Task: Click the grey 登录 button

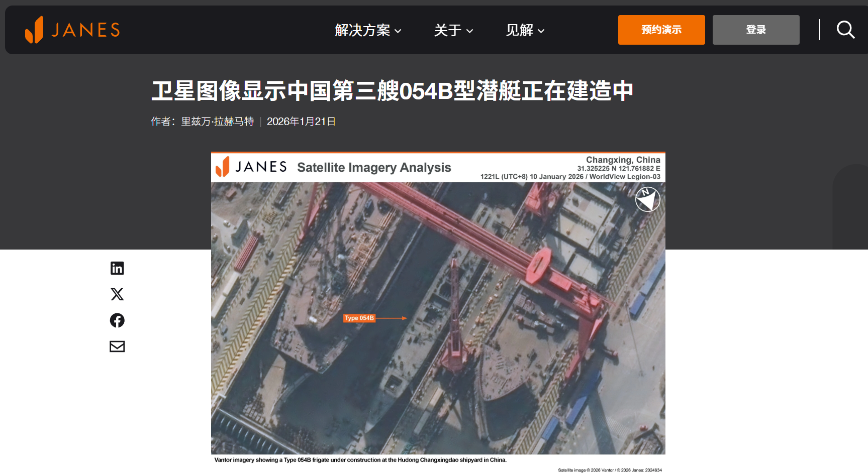Action: click(756, 30)
